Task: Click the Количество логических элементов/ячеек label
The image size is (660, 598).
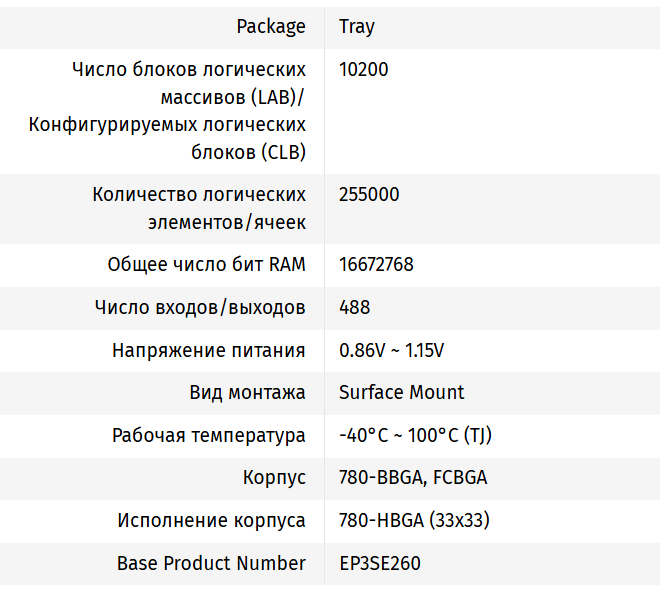Action: (199, 208)
